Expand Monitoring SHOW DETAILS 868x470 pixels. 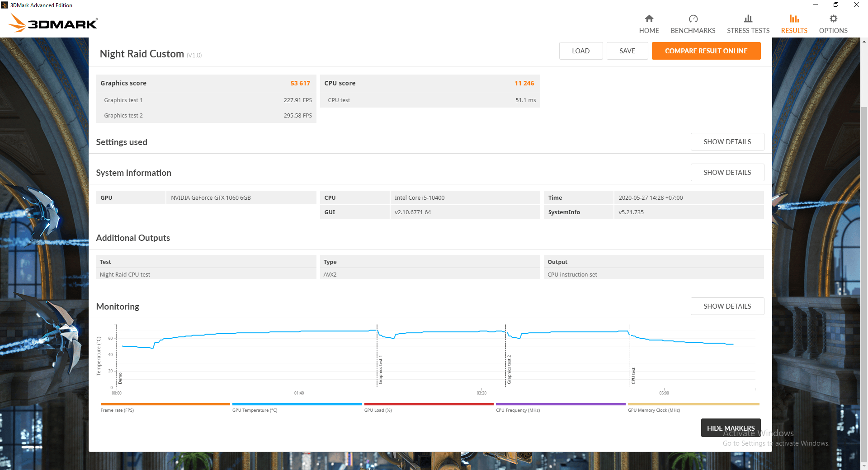pos(727,306)
